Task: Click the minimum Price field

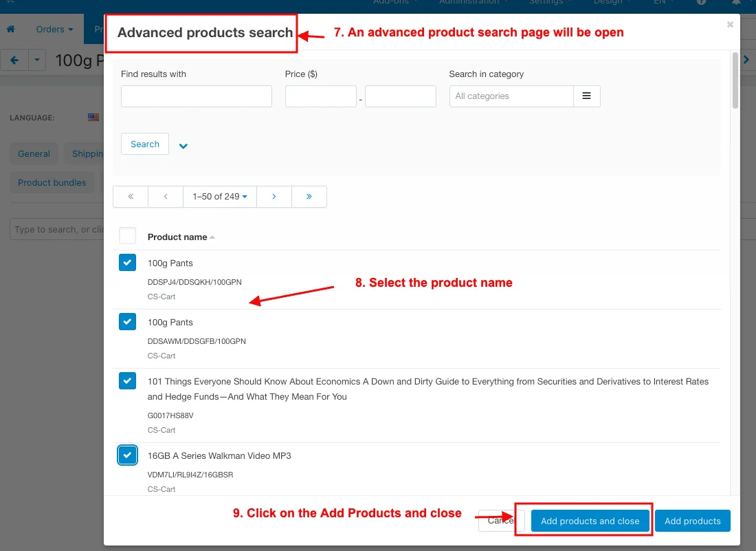Action: pos(321,96)
